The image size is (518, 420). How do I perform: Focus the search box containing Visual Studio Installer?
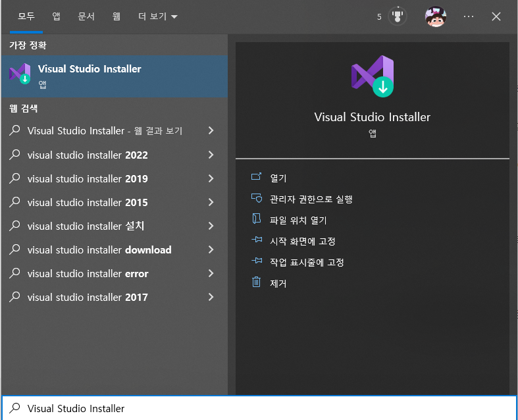point(259,408)
